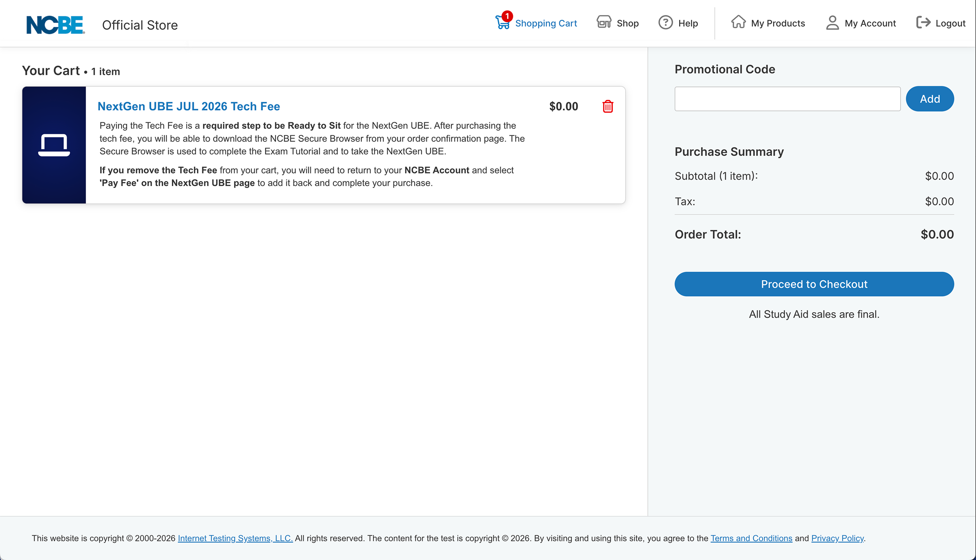Open the Privacy Policy link
This screenshot has width=976, height=560.
[837, 539]
